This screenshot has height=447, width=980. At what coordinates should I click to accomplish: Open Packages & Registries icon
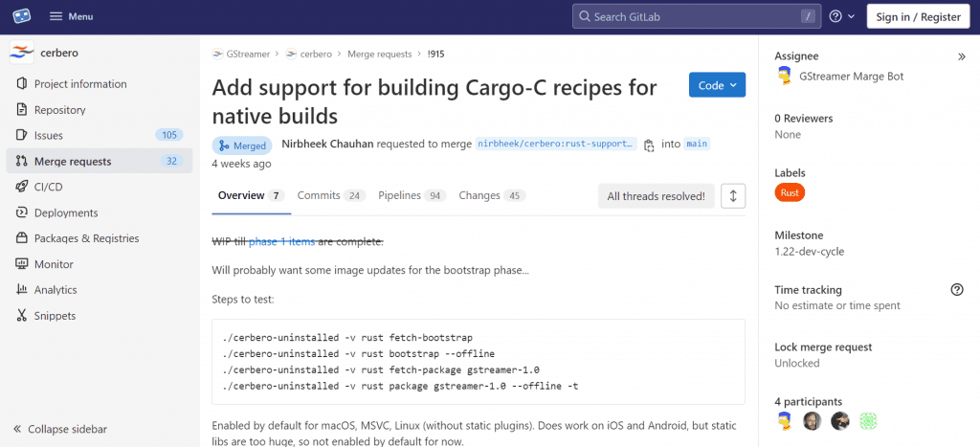coord(22,238)
